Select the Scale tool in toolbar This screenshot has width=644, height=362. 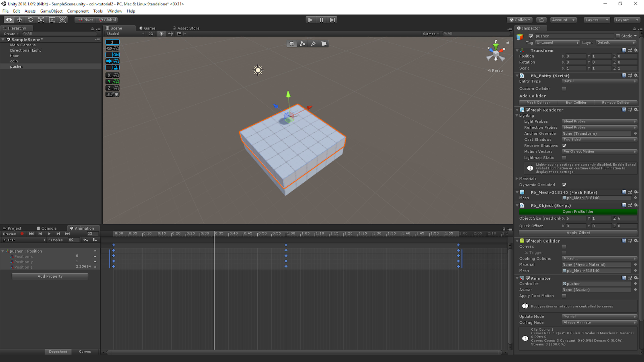[41, 20]
